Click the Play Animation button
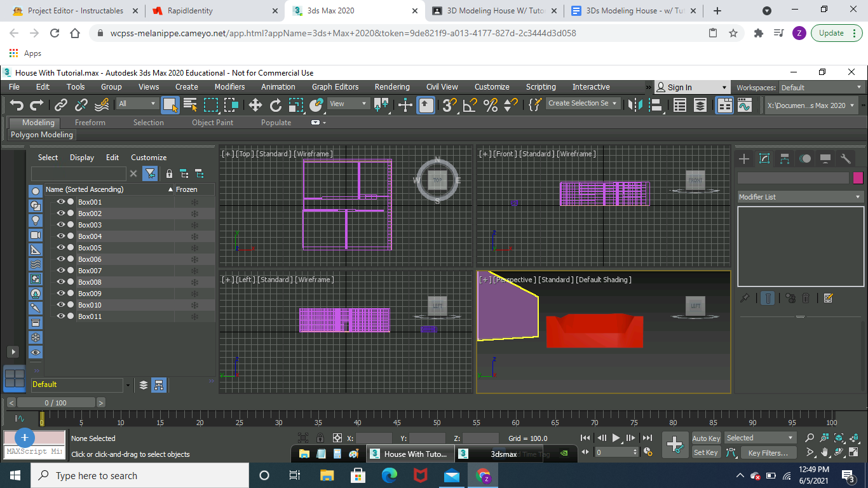Image resolution: width=868 pixels, height=488 pixels. [616, 438]
